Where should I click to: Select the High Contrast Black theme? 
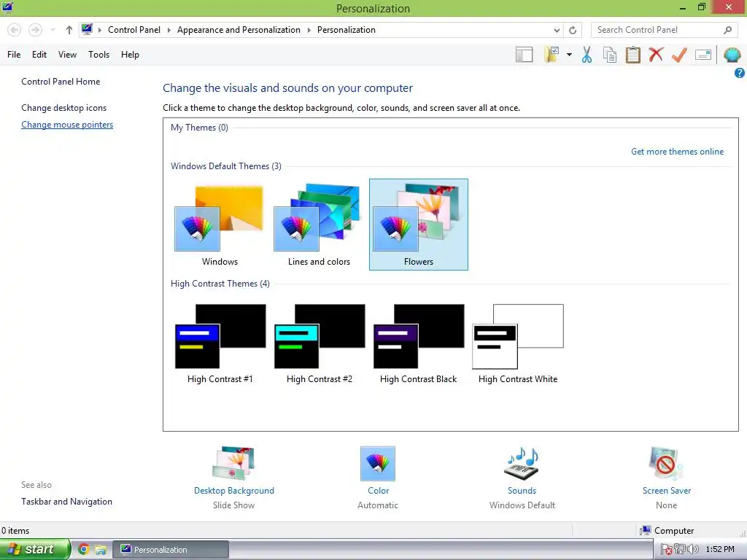point(418,343)
